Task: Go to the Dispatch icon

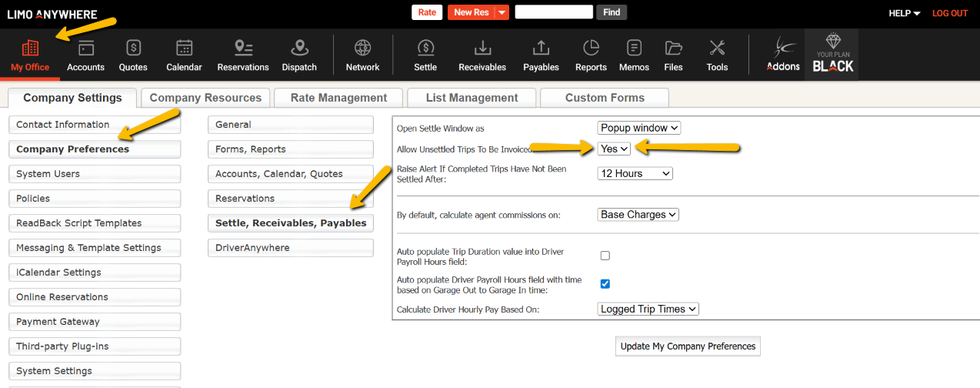Action: point(299,48)
